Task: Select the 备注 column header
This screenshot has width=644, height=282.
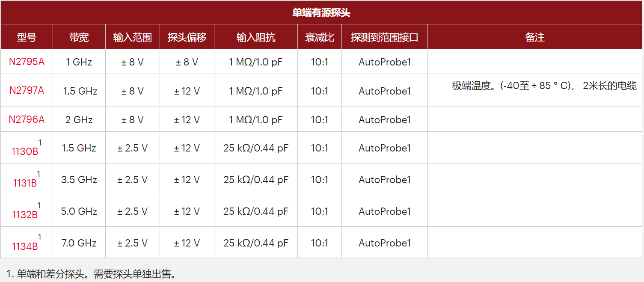Action: (x=534, y=37)
